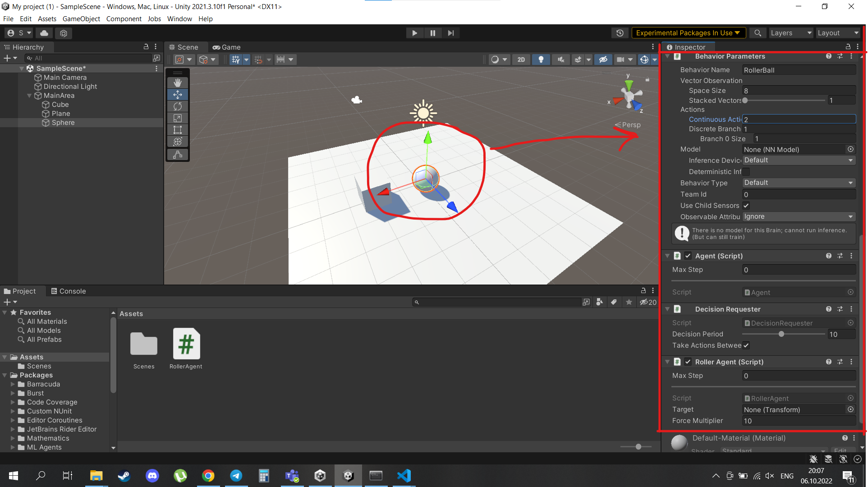Disable the Roller Agent script checkbox
Viewport: 868px width, 487px height.
coord(688,362)
